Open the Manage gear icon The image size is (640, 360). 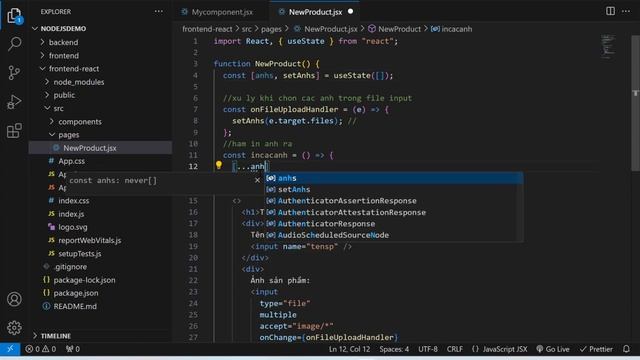tap(14, 327)
